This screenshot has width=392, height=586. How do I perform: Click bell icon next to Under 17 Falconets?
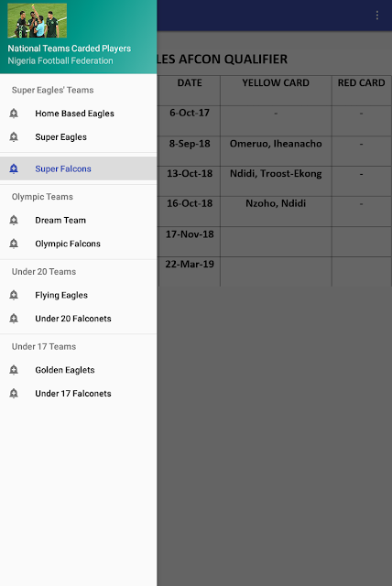14,393
